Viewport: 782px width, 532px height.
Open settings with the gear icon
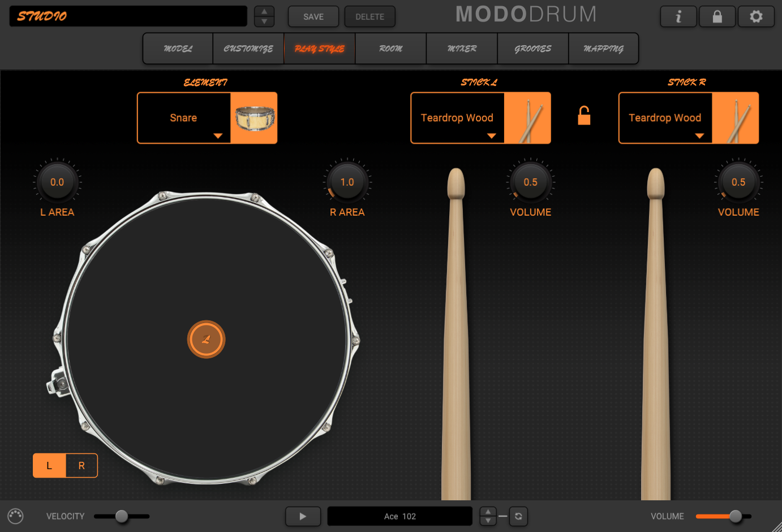756,16
